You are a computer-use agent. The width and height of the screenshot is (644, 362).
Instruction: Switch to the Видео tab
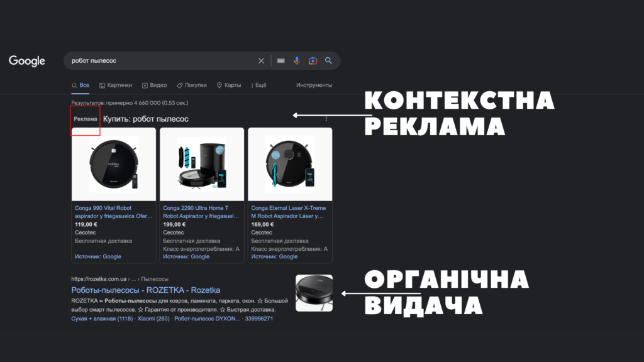[155, 85]
